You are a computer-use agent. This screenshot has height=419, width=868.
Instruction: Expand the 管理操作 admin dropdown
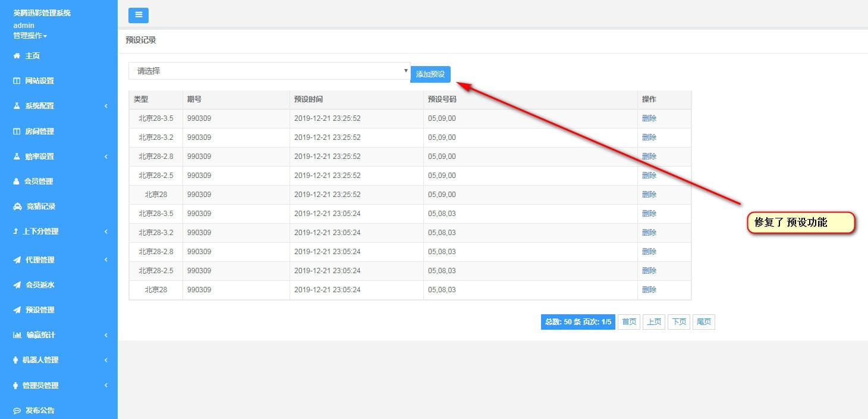pyautogui.click(x=30, y=36)
